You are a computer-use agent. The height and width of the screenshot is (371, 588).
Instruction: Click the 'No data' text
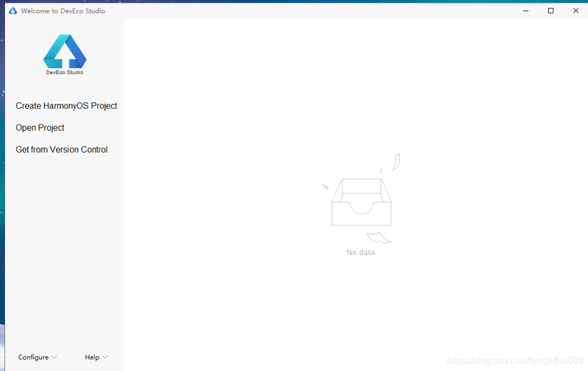click(x=361, y=253)
